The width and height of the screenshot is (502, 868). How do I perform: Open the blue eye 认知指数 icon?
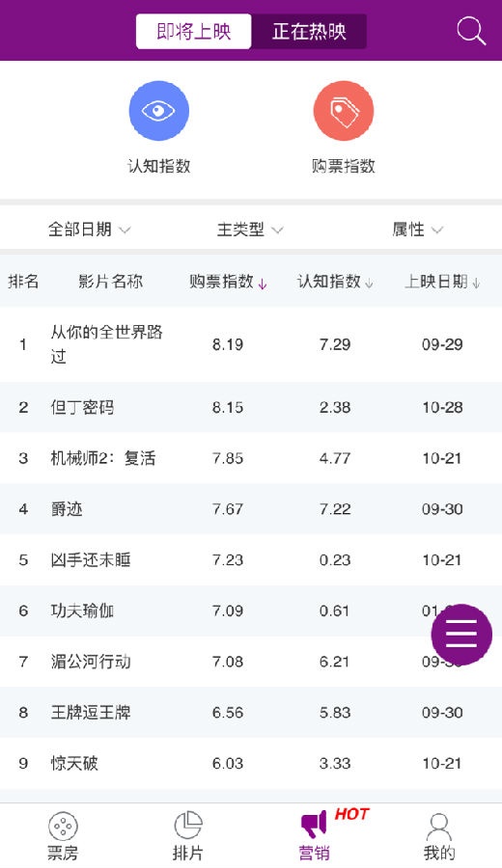[159, 111]
